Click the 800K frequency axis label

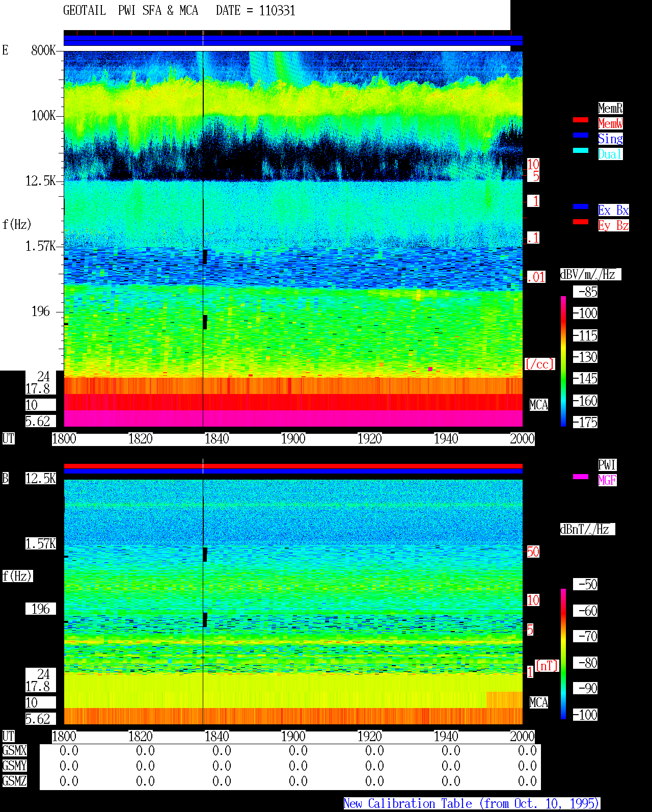[43, 50]
